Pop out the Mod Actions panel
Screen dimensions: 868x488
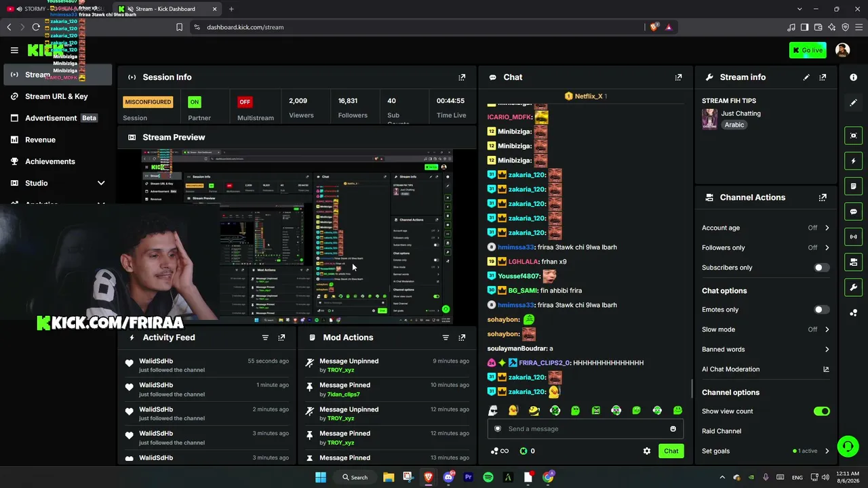pyautogui.click(x=462, y=338)
